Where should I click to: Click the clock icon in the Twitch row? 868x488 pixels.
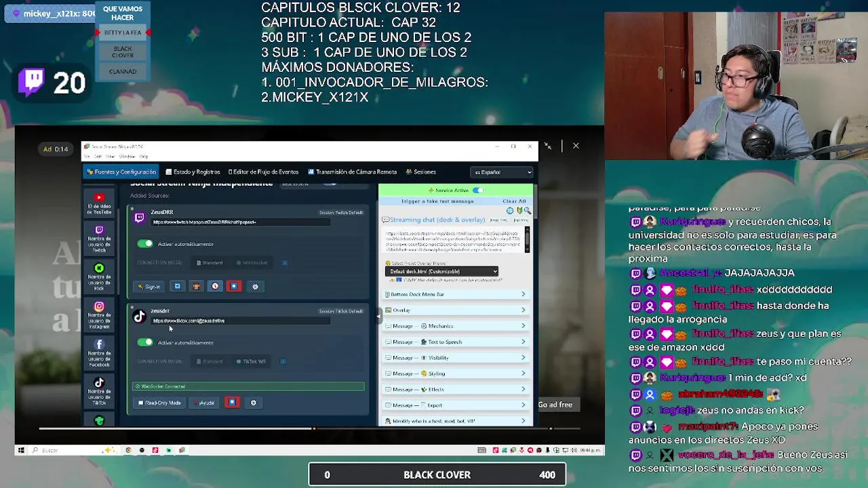click(x=215, y=286)
